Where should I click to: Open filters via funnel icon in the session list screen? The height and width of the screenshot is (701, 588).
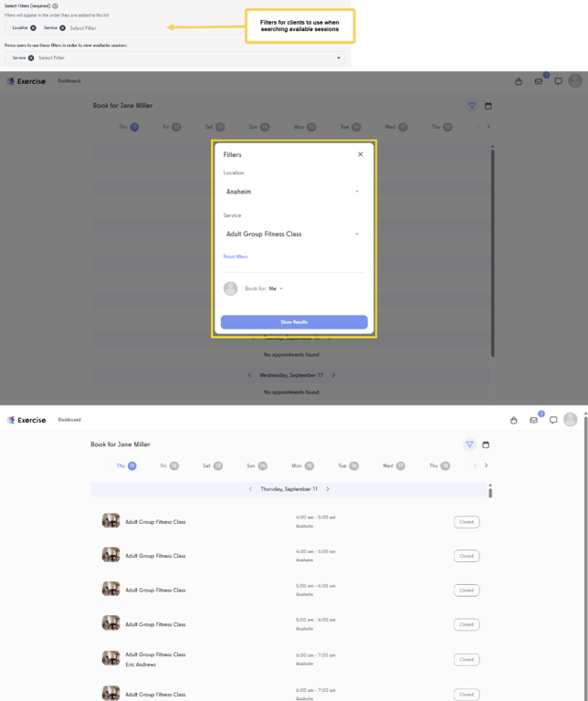(x=469, y=445)
